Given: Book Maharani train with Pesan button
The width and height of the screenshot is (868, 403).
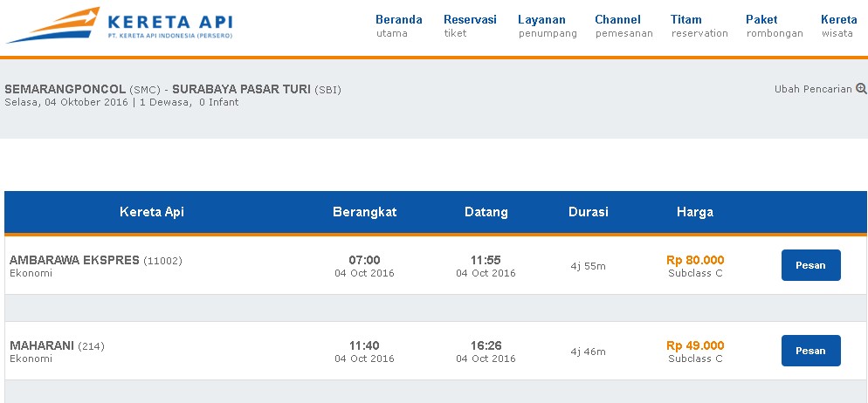Looking at the screenshot, I should (x=811, y=351).
